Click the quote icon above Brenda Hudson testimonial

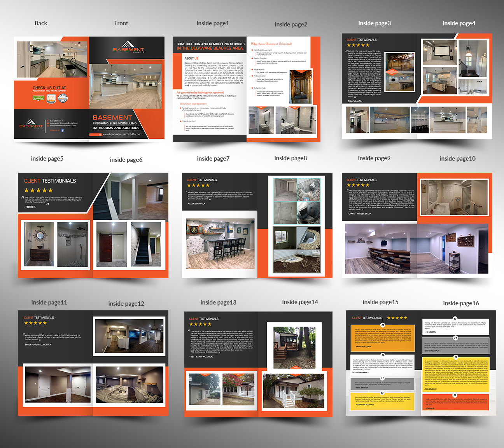[x=382, y=325]
